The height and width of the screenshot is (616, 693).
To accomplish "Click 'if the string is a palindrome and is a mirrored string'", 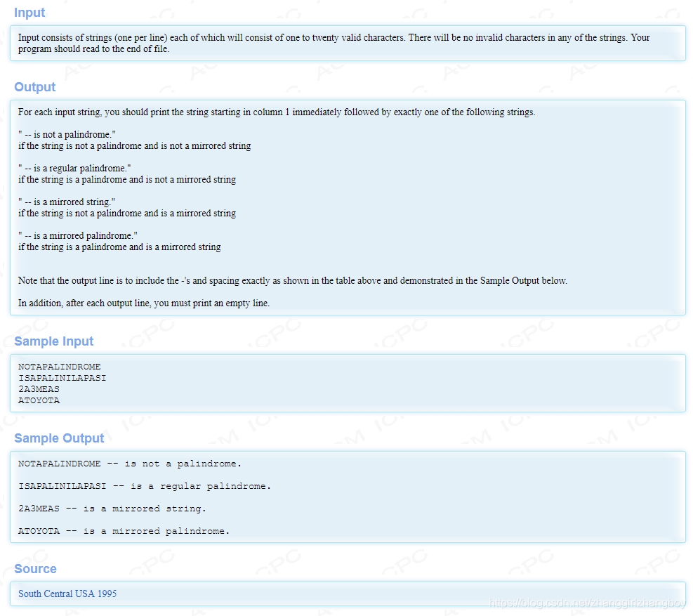I will click(119, 247).
